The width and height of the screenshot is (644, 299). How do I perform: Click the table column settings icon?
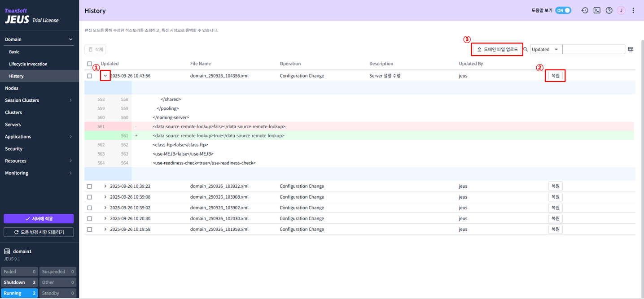631,49
